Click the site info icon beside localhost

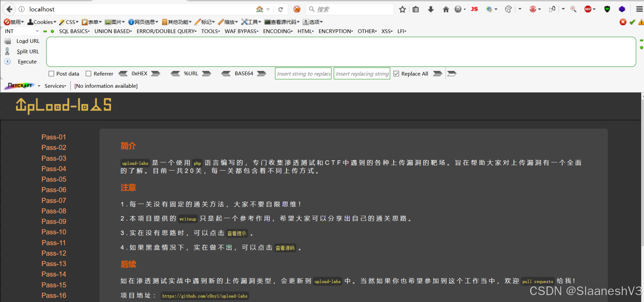[22, 9]
